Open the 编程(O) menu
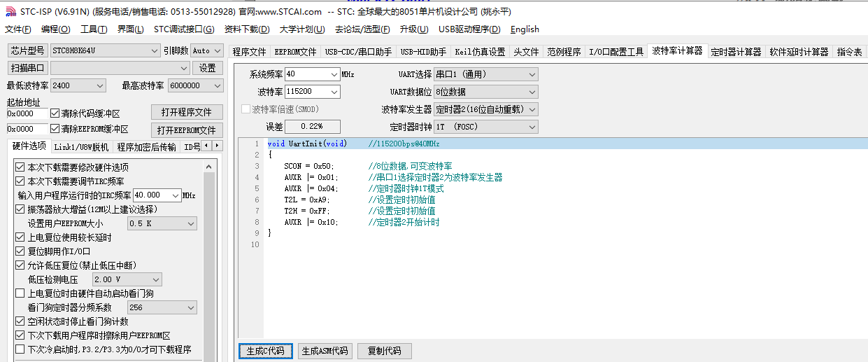The height and width of the screenshot is (362, 868). pyautogui.click(x=56, y=29)
